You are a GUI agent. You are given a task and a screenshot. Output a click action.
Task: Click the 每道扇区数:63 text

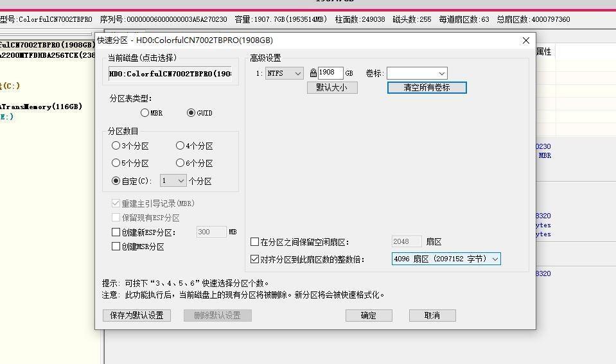tap(464, 19)
